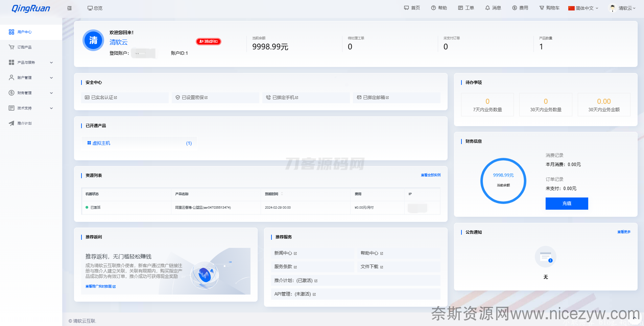Open the 总览 overview tab
The width and height of the screenshot is (644, 326).
[x=95, y=8]
